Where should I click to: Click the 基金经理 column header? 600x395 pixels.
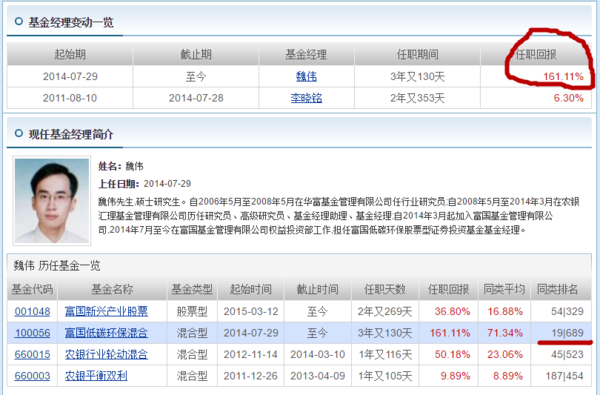pos(306,54)
